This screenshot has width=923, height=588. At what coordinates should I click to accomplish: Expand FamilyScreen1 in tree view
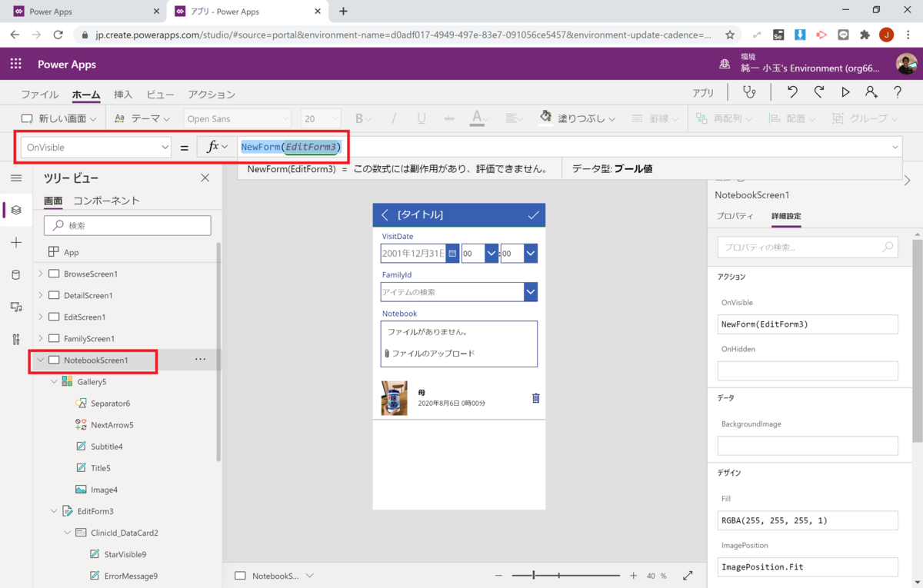pos(40,338)
